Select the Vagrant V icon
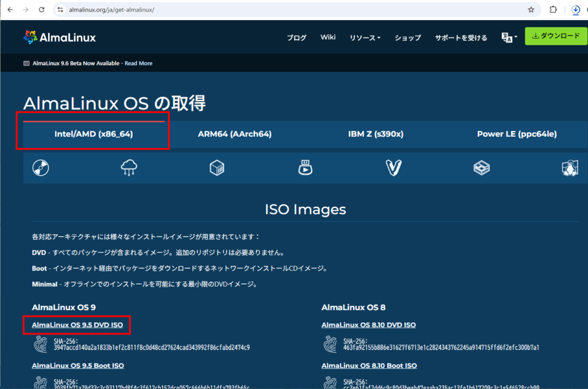 point(393,168)
